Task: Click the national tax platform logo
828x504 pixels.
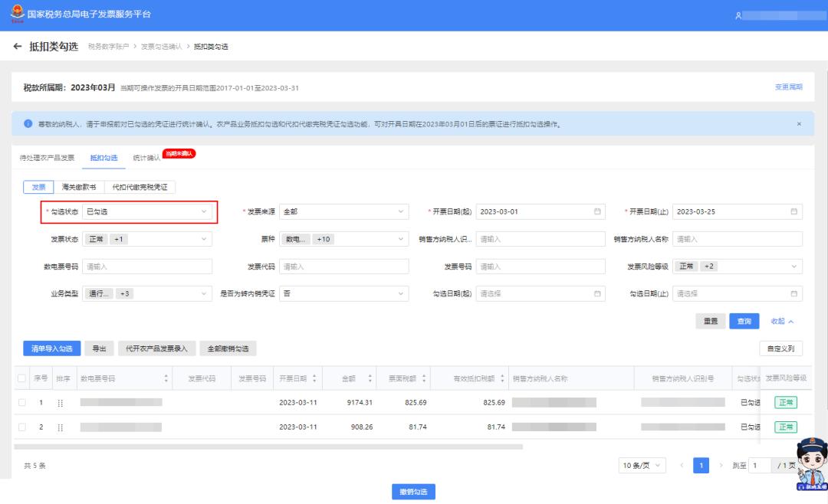Action: (x=19, y=13)
